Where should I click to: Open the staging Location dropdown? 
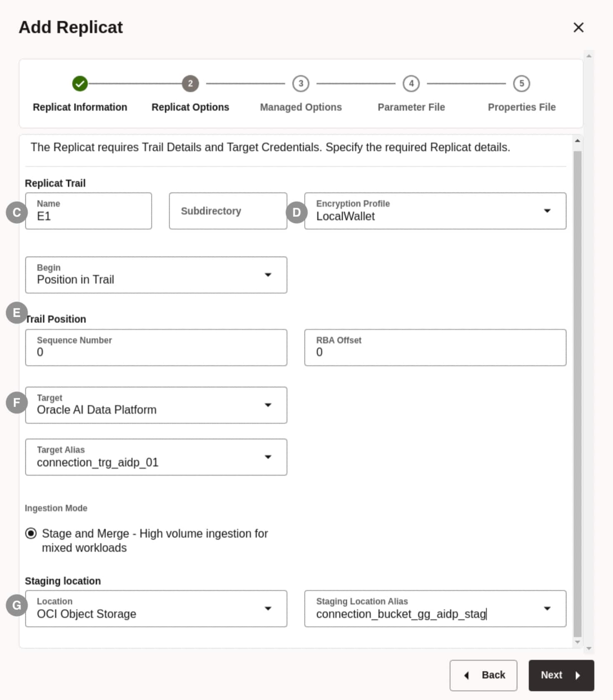pyautogui.click(x=268, y=608)
